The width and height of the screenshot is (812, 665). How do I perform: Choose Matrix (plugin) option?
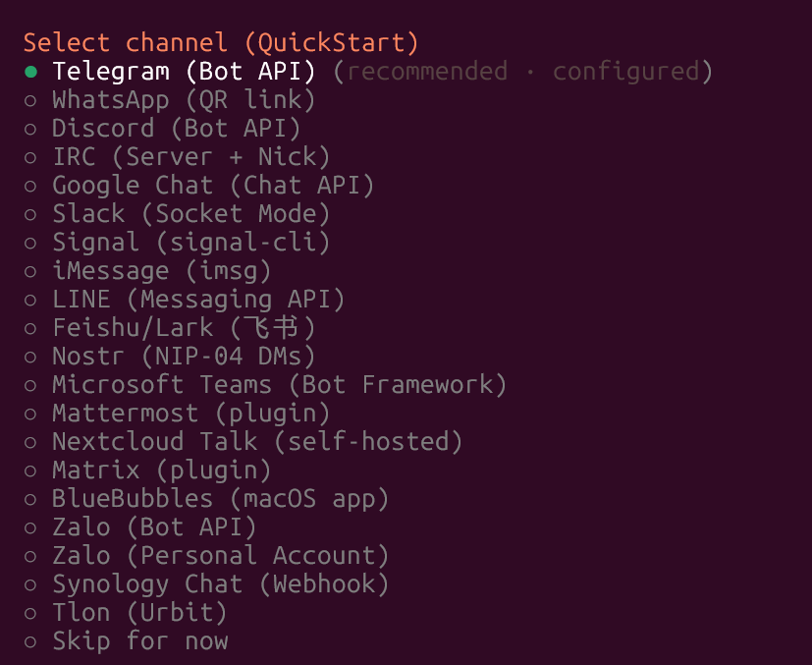coord(161,471)
